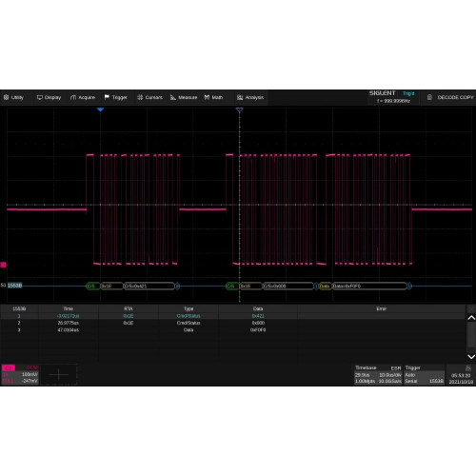Click the C/S:0x000 decode packet
Screen dimensions: 476x476
click(288, 286)
